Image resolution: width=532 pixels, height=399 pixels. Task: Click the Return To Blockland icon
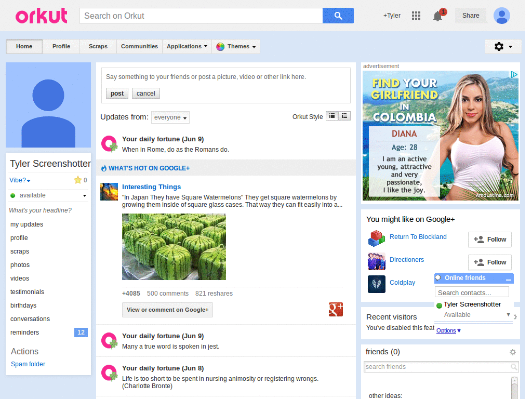pyautogui.click(x=377, y=238)
